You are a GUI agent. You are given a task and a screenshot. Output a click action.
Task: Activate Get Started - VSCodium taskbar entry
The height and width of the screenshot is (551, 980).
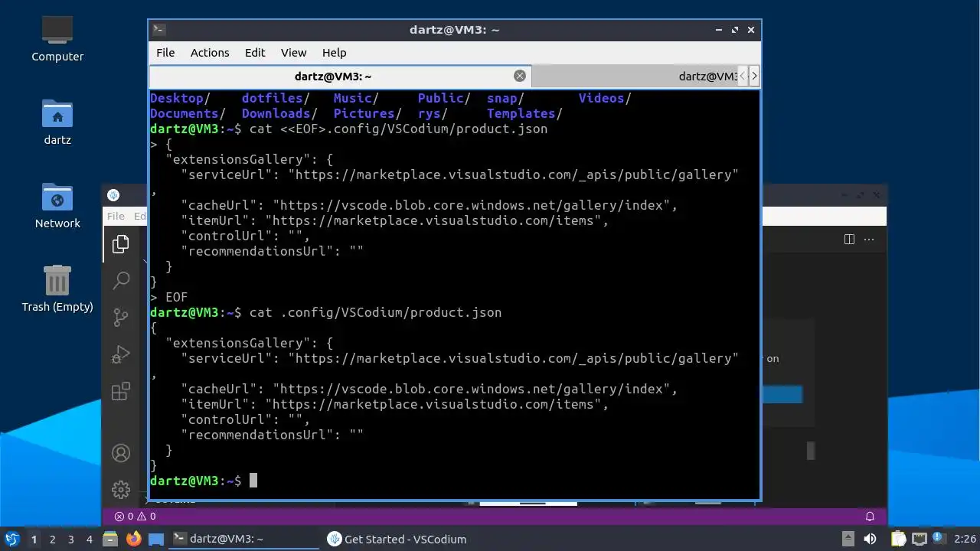pyautogui.click(x=397, y=540)
